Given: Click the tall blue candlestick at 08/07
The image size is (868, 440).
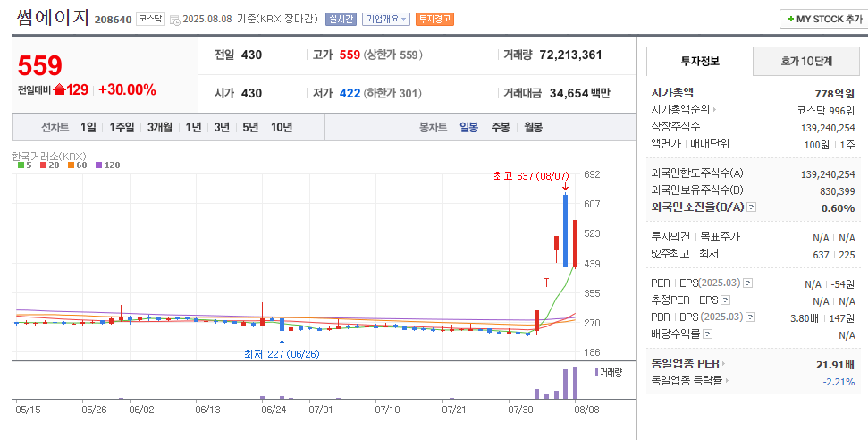Looking at the screenshot, I should (565, 231).
